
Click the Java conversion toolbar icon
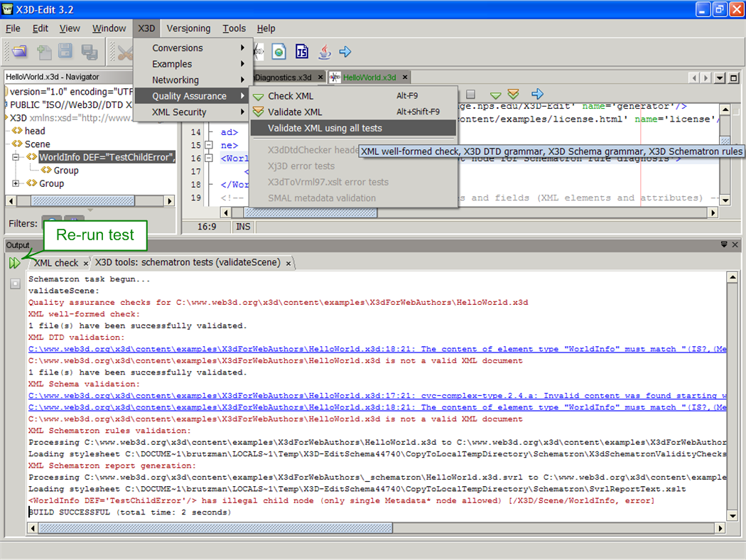coord(325,51)
